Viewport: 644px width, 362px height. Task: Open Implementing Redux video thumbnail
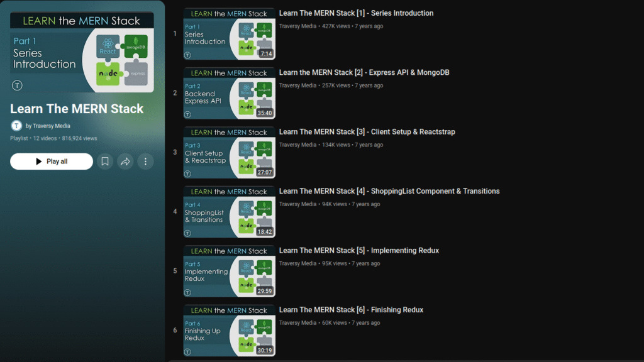pyautogui.click(x=229, y=271)
